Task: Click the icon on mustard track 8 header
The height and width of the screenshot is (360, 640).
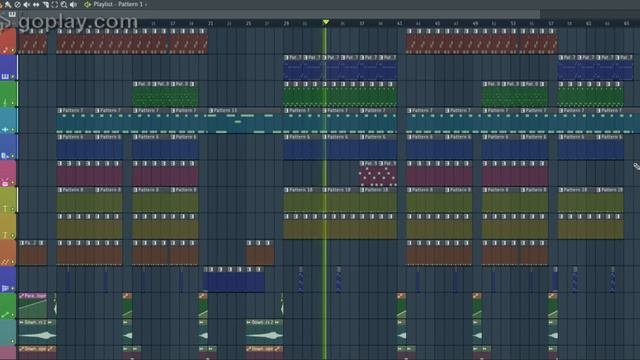Action: (x=5, y=235)
